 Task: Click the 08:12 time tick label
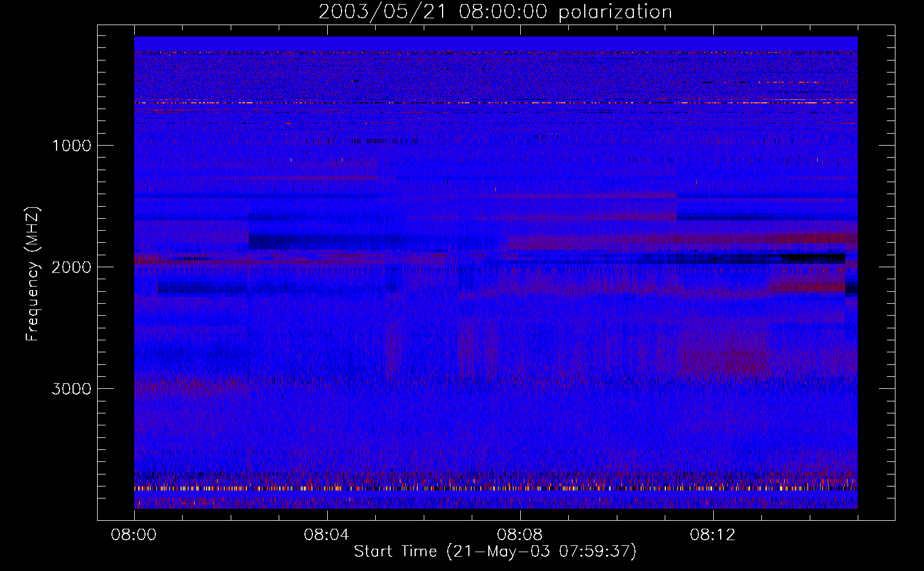[x=713, y=535]
